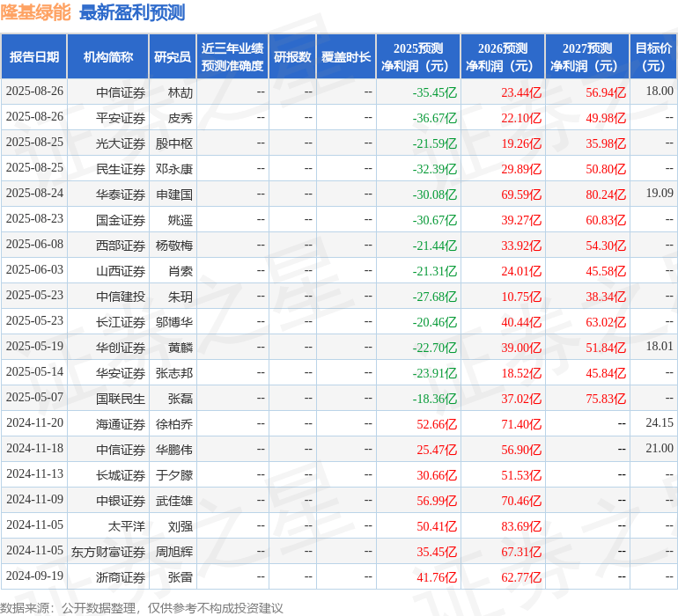678x616 pixels.
Task: Select 民生证券 institution cell
Action: (x=121, y=169)
